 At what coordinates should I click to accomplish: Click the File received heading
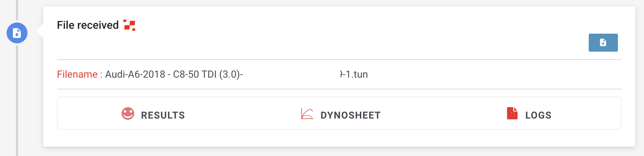click(x=88, y=25)
